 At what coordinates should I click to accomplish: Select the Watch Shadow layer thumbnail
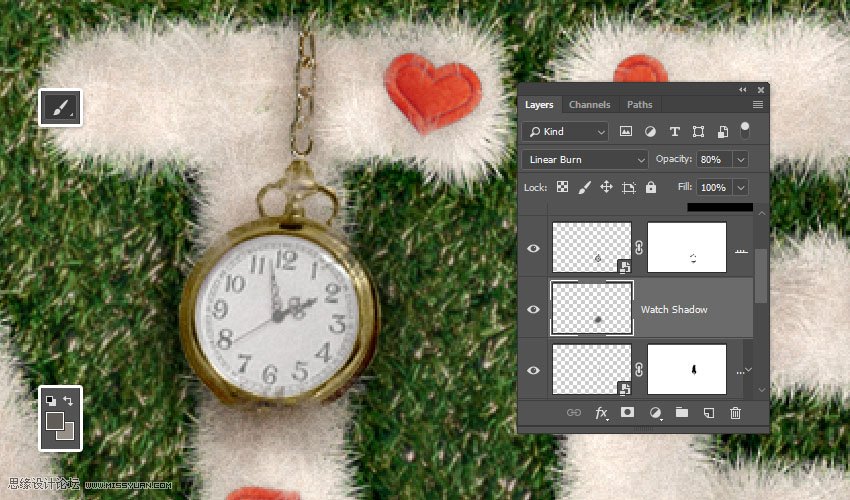coord(592,308)
